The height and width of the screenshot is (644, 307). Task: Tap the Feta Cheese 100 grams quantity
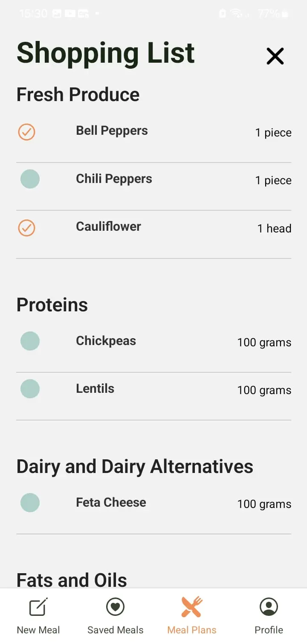point(264,504)
